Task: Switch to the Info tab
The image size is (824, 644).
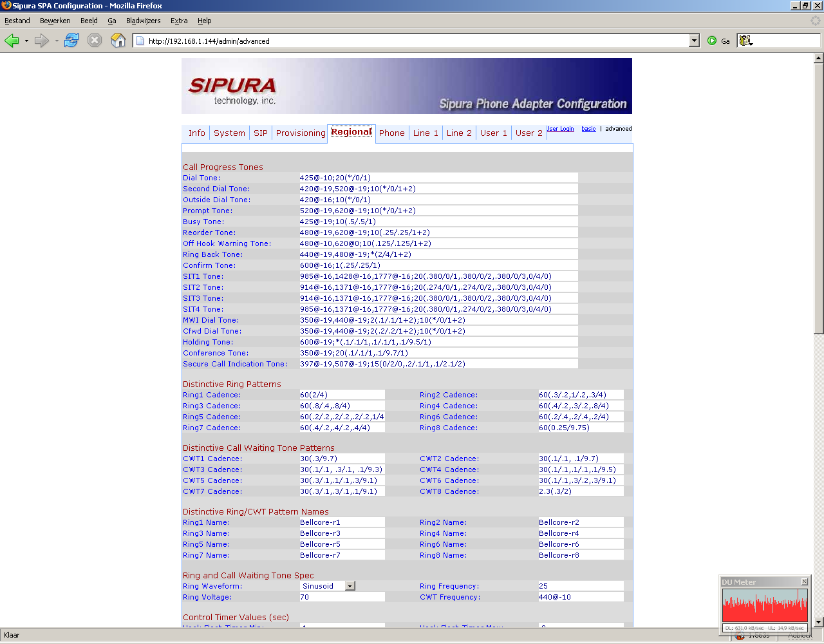Action: pyautogui.click(x=197, y=133)
